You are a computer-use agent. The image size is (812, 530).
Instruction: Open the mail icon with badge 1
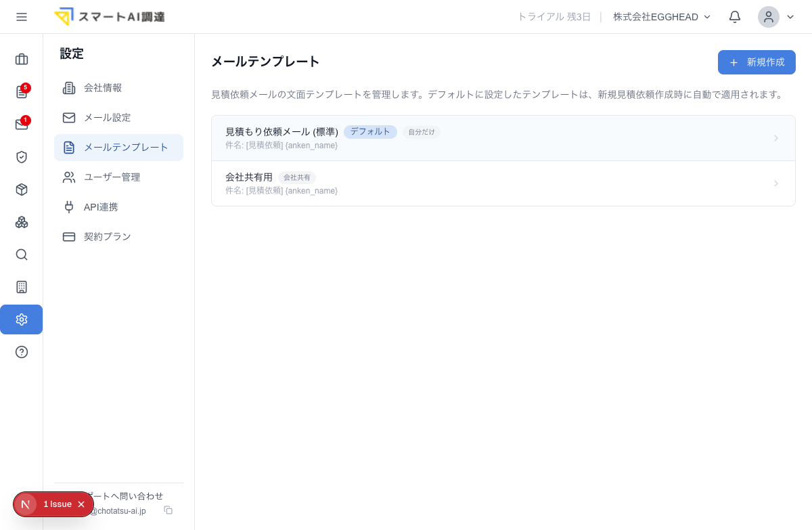22,125
